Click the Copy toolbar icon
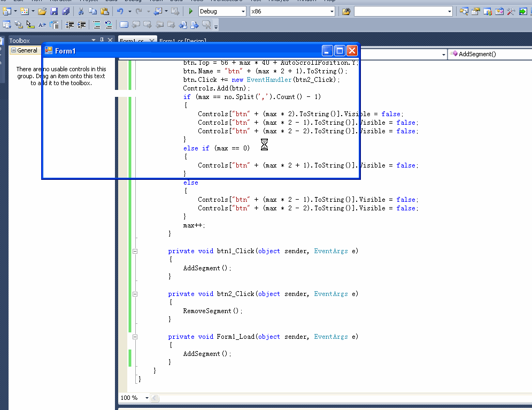 click(x=92, y=11)
